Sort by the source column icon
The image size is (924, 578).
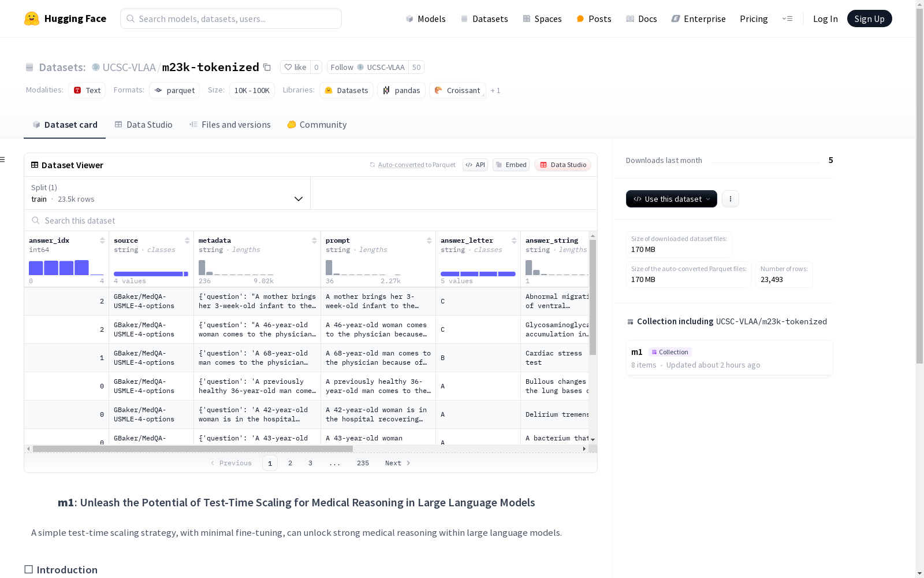coord(187,240)
